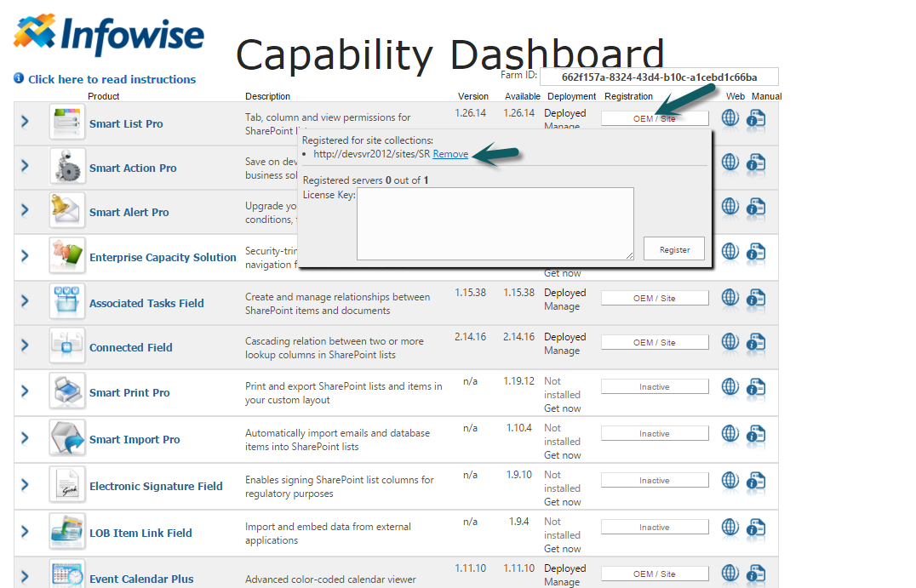
Task: Expand the Associated Tasks Field row
Action: click(x=25, y=300)
